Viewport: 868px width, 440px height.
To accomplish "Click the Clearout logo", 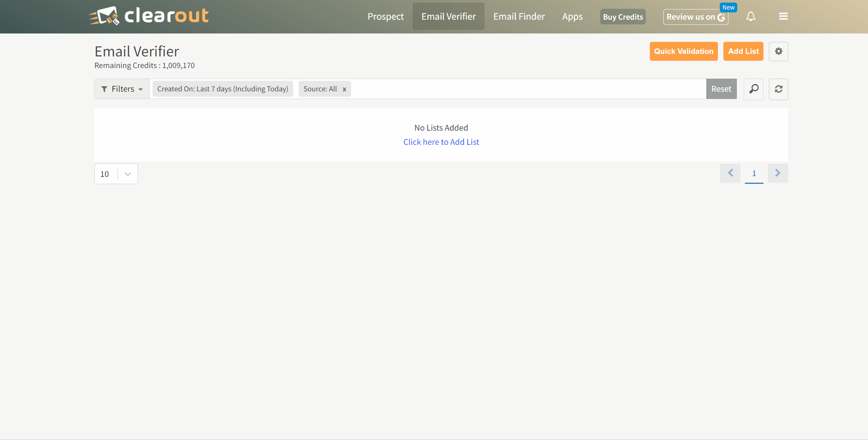I will point(149,16).
